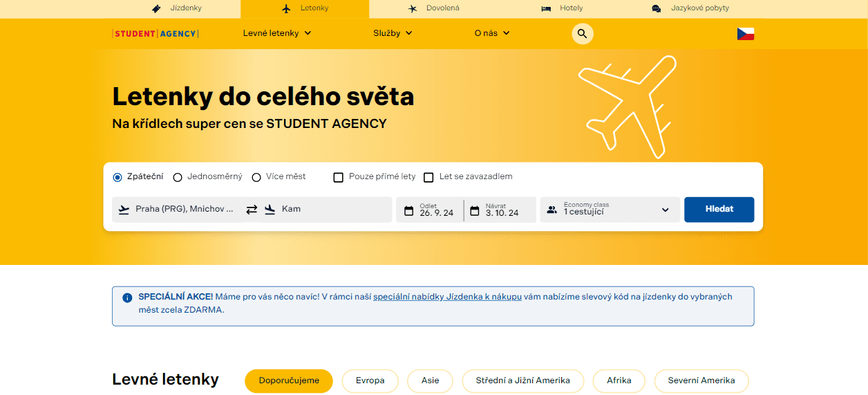The height and width of the screenshot is (395, 868).
Task: Switch to the Dovolená tab
Action: pos(433,8)
